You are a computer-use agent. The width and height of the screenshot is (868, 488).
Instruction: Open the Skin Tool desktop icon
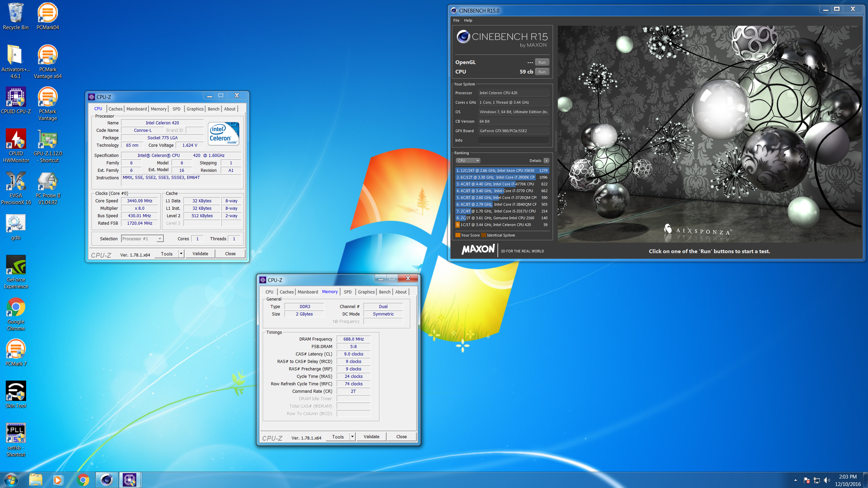click(16, 394)
